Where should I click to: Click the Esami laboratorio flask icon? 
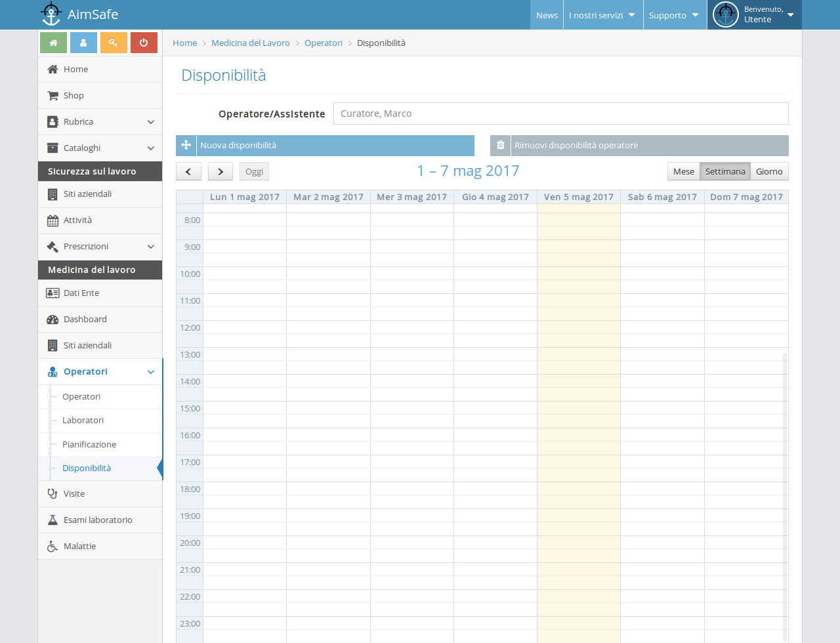52,520
